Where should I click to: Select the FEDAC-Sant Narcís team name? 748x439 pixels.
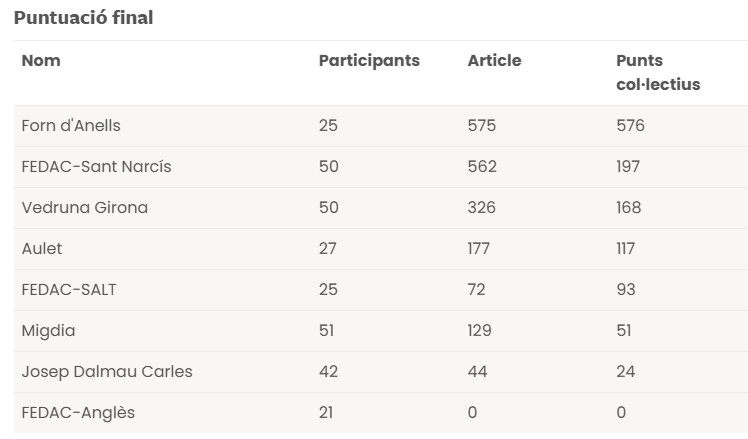point(96,167)
